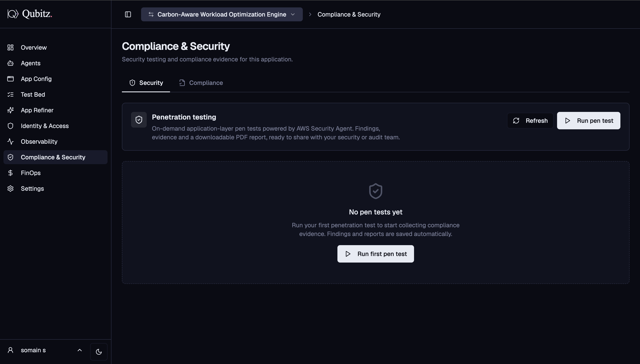Image resolution: width=640 pixels, height=364 pixels.
Task: Open the Carbon-Aware Workload Optimization Engine dropdown
Action: coord(222,15)
